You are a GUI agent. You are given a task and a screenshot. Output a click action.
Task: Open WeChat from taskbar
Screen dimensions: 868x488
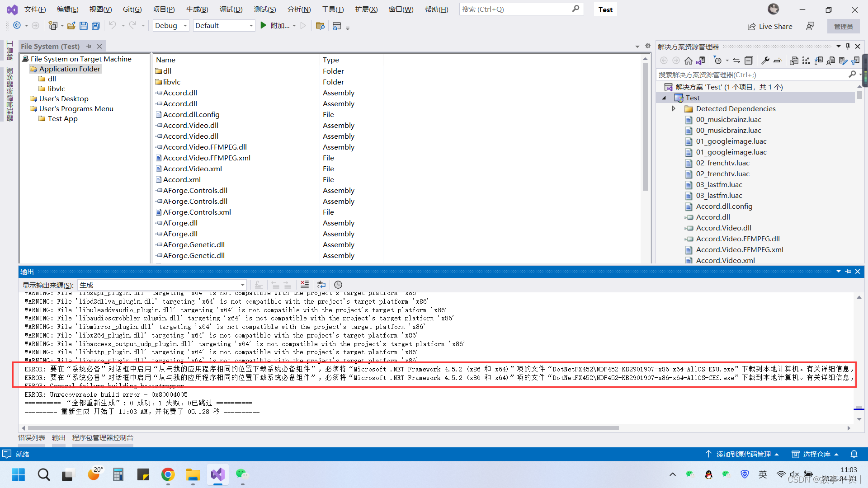[x=242, y=474]
